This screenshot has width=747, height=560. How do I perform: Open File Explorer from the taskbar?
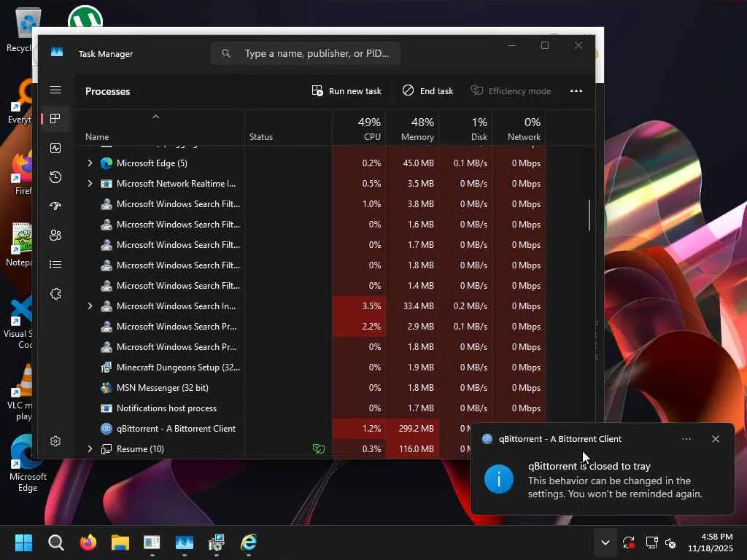[x=120, y=542]
